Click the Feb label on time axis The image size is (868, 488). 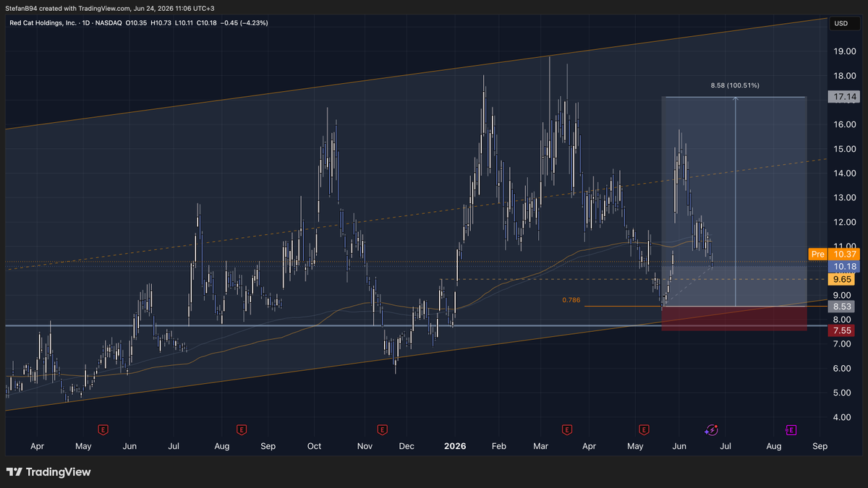click(x=499, y=447)
